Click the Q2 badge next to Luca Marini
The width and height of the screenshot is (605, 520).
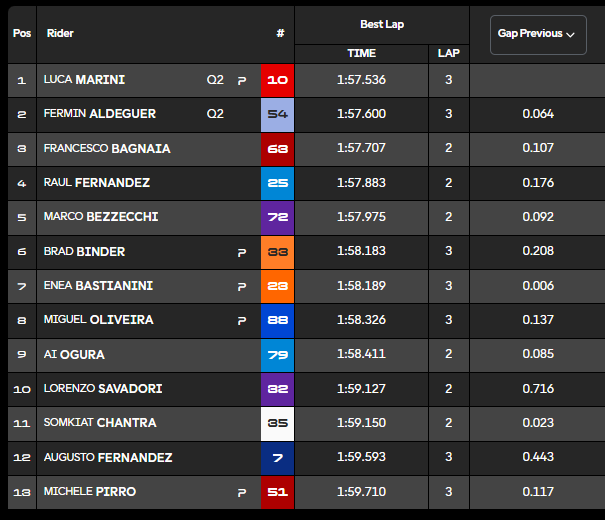point(215,80)
